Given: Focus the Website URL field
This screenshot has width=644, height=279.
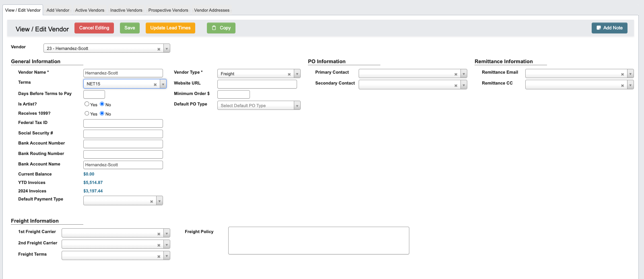Looking at the screenshot, I should pos(257,84).
